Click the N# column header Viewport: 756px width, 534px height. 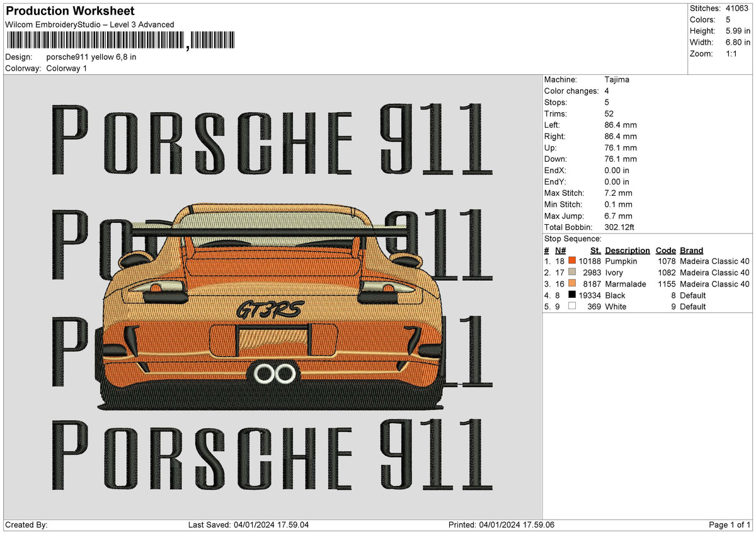561,251
